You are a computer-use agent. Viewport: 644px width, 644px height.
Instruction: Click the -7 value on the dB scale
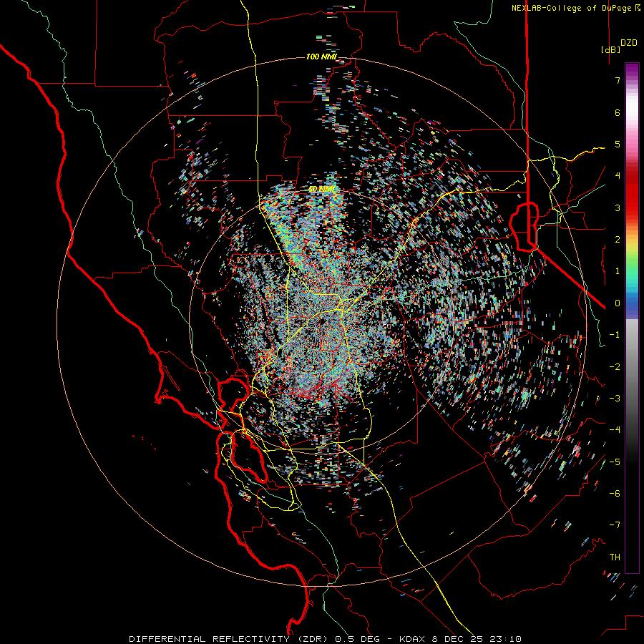point(615,525)
